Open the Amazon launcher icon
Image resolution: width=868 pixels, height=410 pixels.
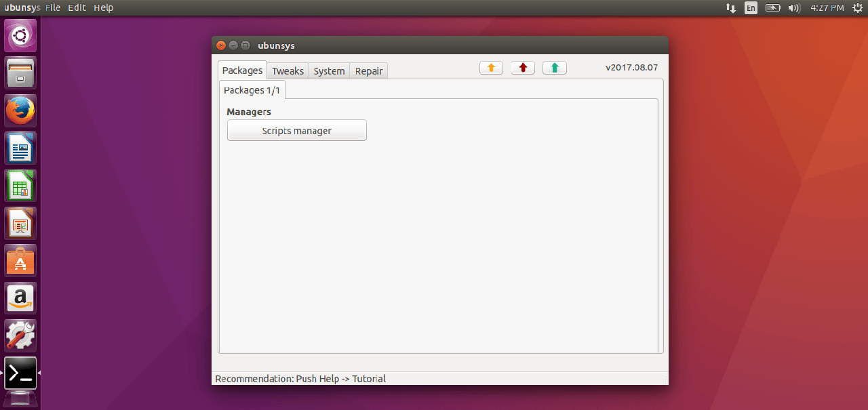tap(20, 298)
